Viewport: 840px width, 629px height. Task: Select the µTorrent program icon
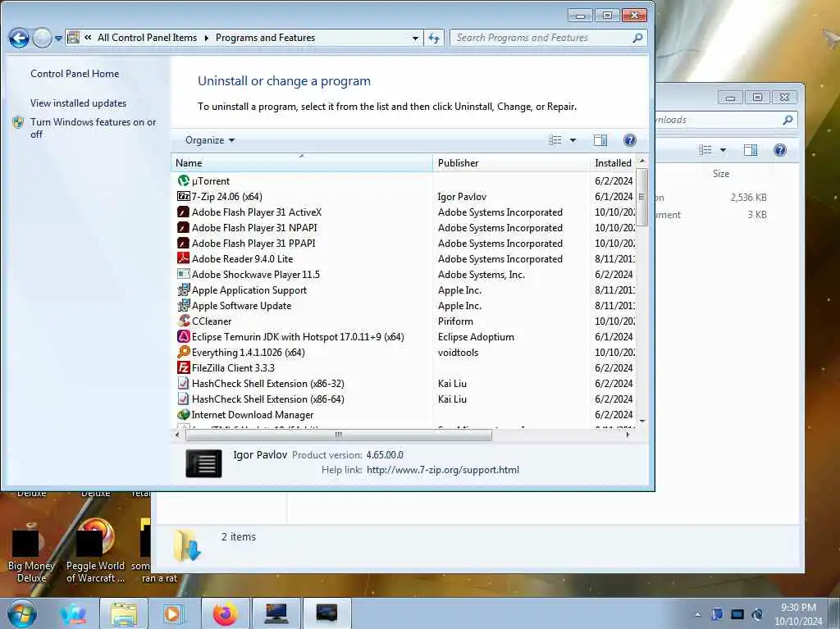point(183,181)
